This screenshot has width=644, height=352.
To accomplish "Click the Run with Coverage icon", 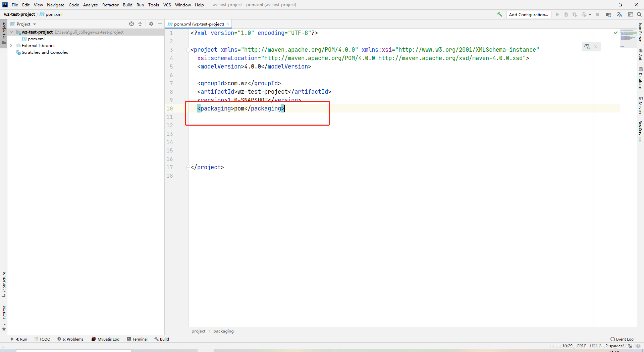I will [575, 14].
